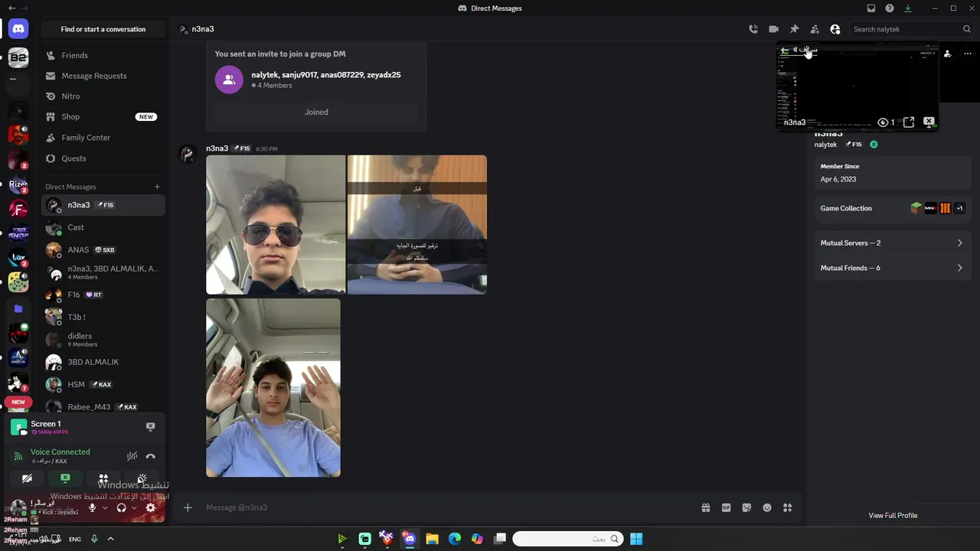Click the Message @n3na3 text box

[x=448, y=507]
